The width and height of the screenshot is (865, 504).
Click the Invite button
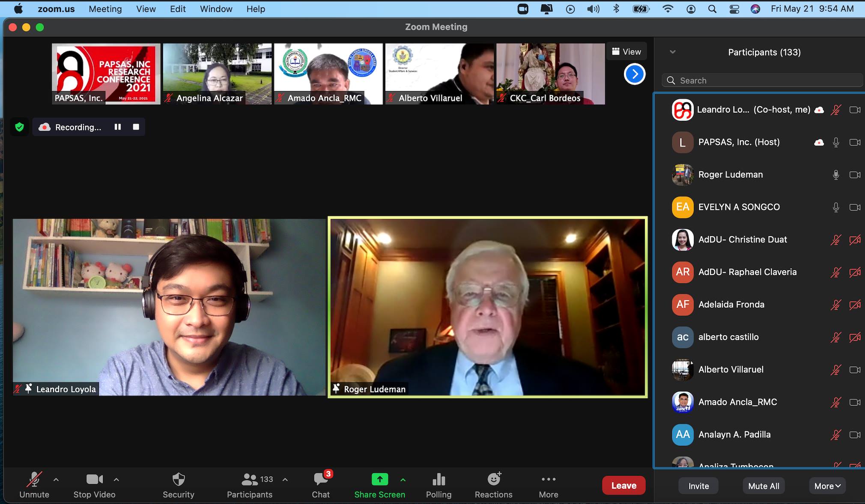[x=699, y=486]
